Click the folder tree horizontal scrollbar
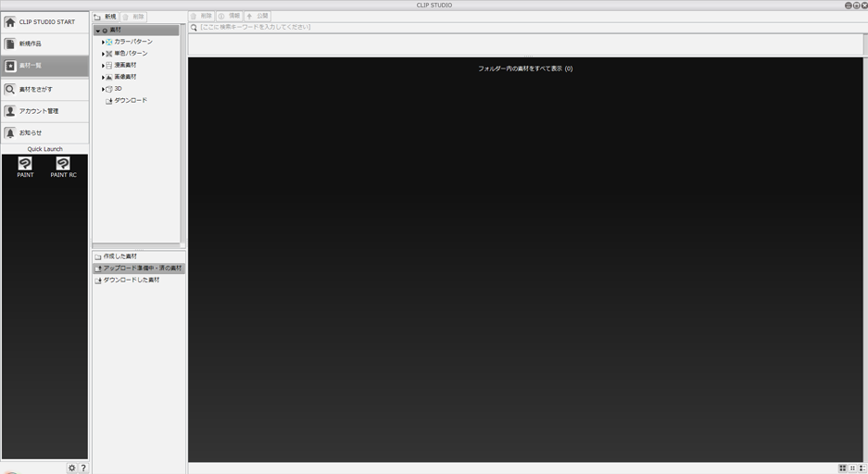This screenshot has height=474, width=868. (136, 245)
